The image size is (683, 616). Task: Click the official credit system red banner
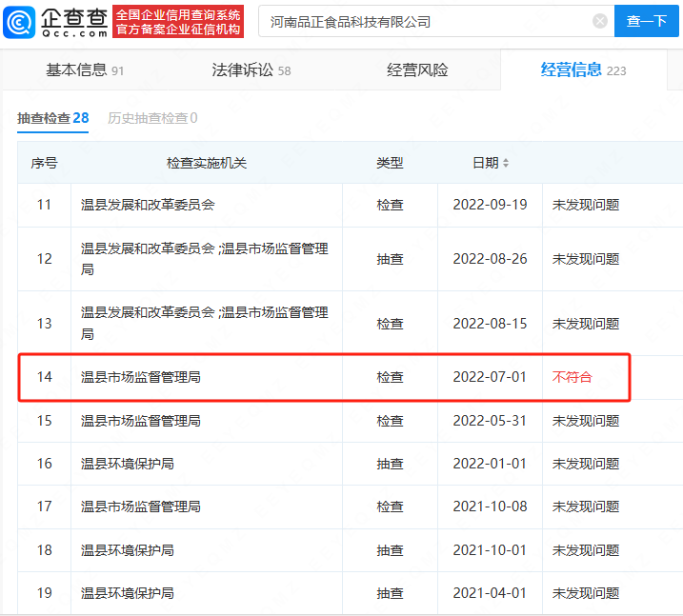click(178, 21)
